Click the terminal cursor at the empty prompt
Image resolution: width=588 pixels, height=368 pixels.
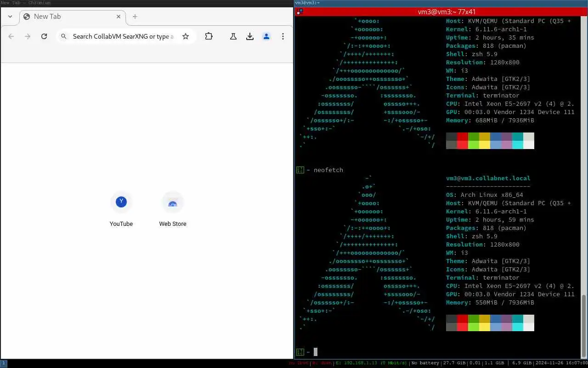click(x=316, y=352)
